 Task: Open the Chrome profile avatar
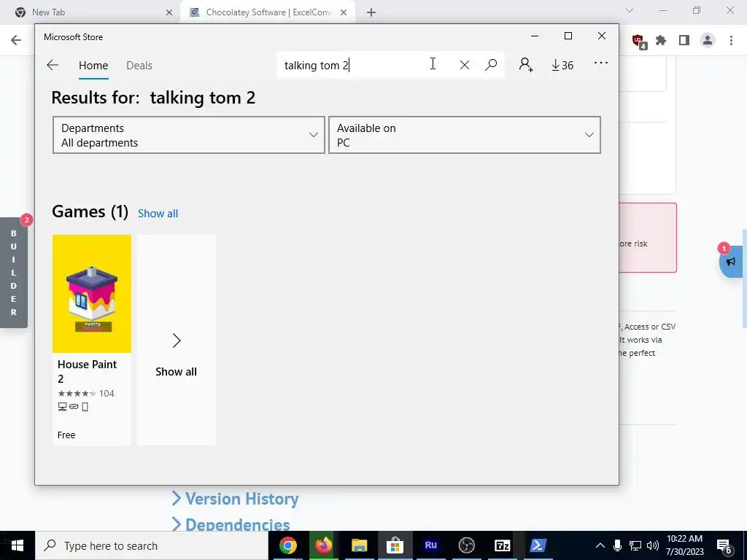(708, 40)
